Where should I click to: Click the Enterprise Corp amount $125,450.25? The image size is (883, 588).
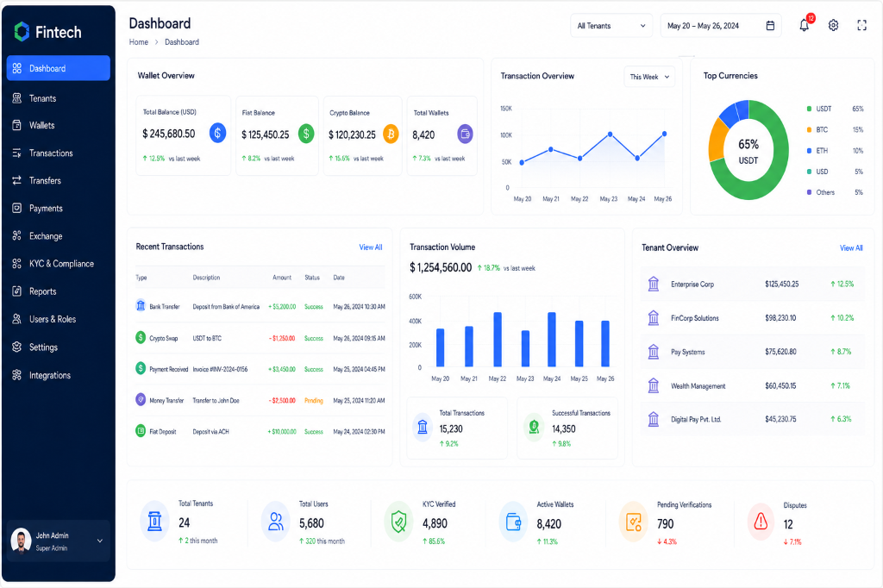(x=781, y=284)
